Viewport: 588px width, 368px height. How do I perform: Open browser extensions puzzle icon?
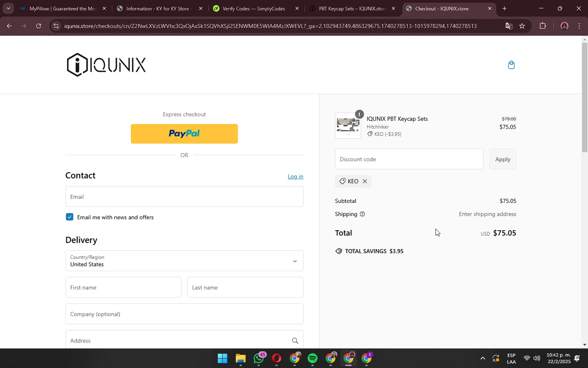tap(543, 26)
